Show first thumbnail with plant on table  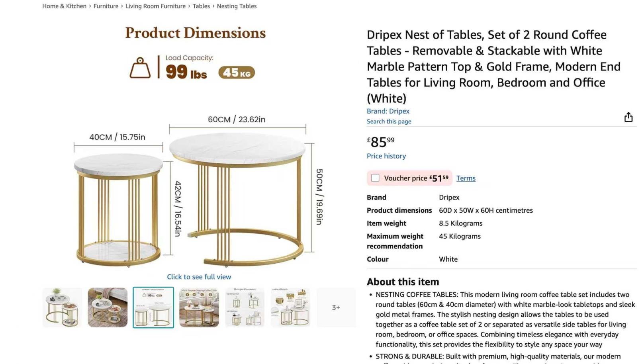click(x=62, y=307)
